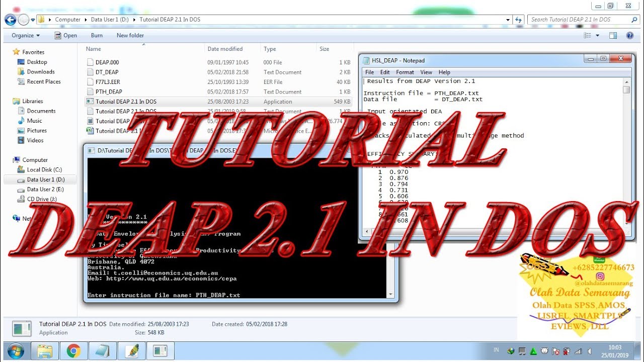
Task: Click the Forward navigation arrow in Explorer
Action: coord(23,20)
